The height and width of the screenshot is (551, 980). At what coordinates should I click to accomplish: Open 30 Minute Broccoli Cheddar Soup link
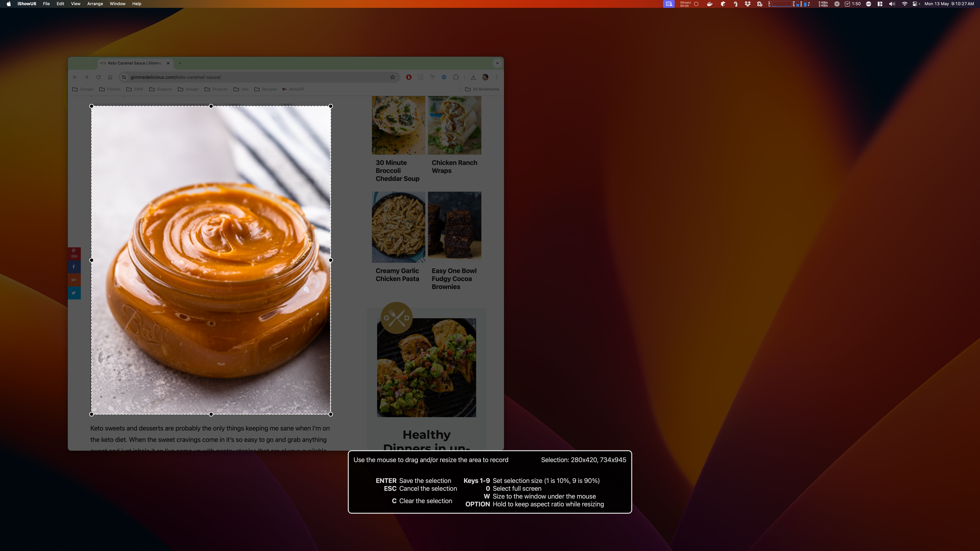point(397,171)
